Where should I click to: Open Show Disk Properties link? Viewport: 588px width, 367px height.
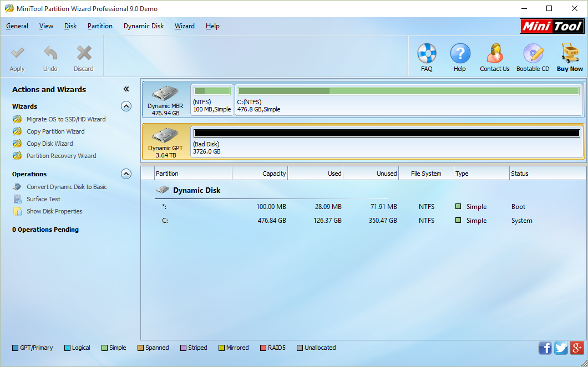54,211
